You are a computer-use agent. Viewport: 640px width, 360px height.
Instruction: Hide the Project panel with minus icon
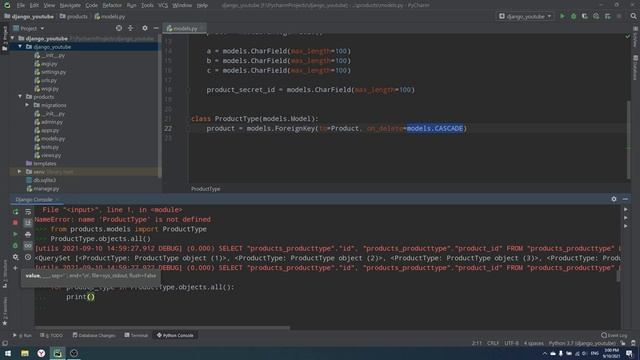(x=156, y=28)
